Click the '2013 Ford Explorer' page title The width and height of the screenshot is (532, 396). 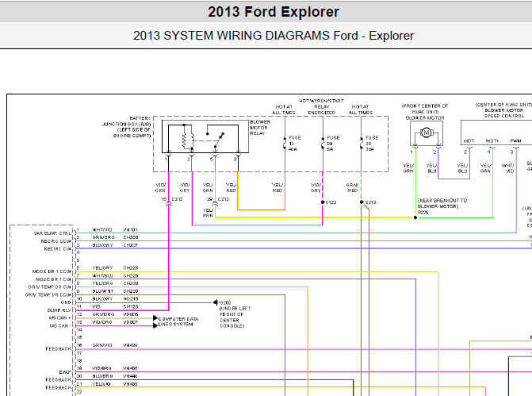[274, 12]
